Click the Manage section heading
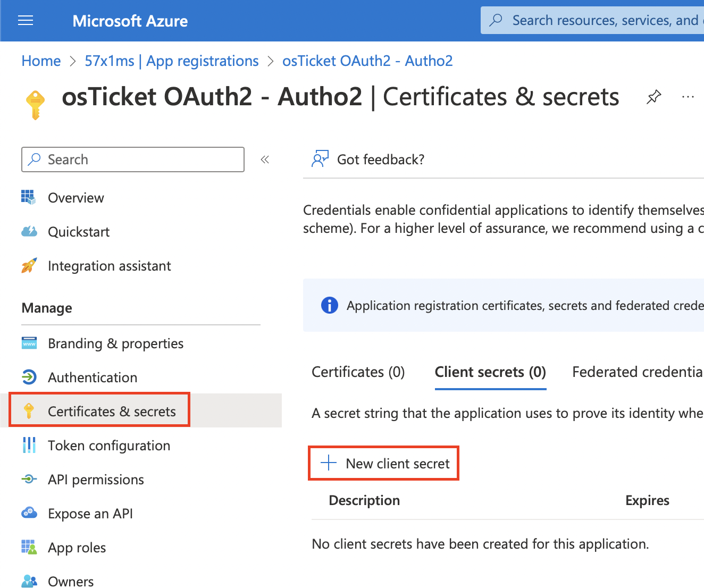The image size is (704, 588). pyautogui.click(x=47, y=308)
